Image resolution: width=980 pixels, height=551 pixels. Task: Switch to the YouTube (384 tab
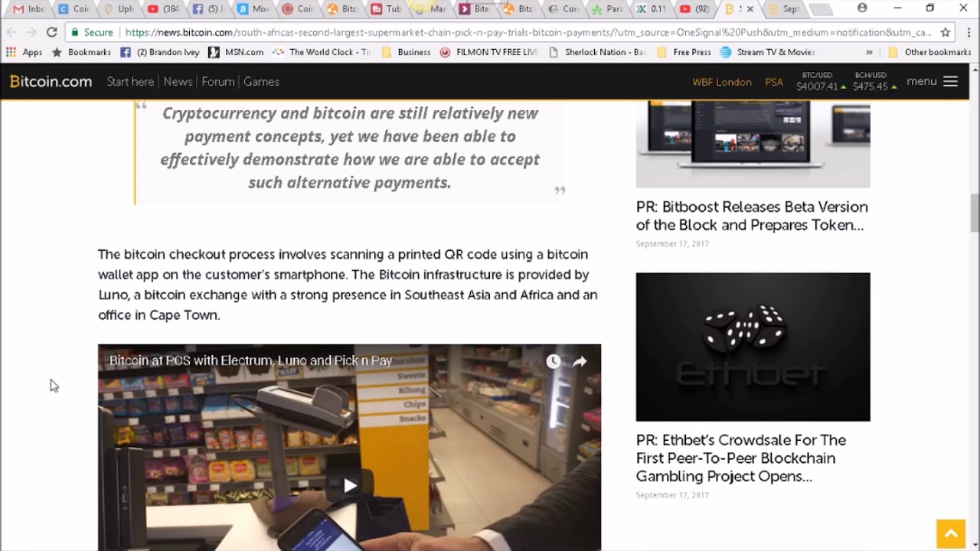[163, 9]
